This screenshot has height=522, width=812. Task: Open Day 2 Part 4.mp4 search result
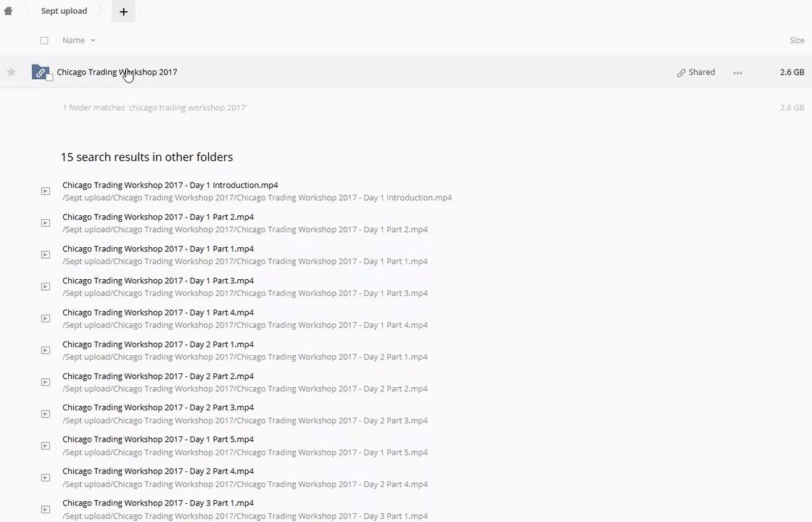[158, 471]
